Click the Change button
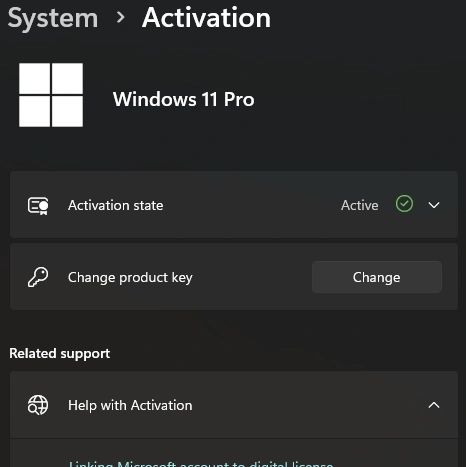Screen dimensions: 466x467 [377, 277]
